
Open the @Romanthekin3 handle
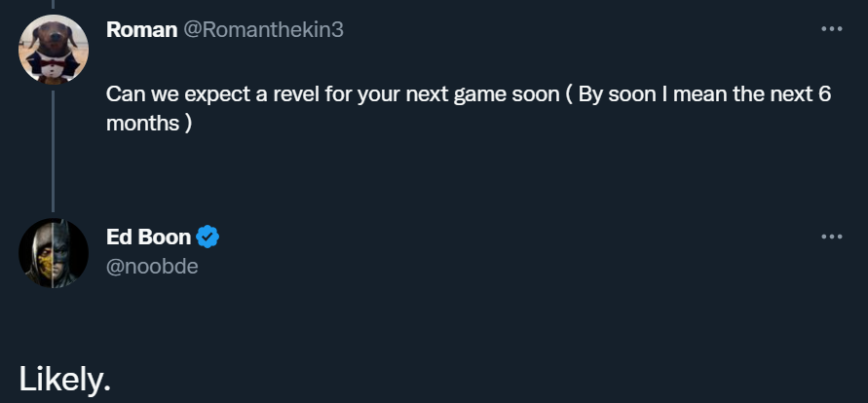(263, 30)
